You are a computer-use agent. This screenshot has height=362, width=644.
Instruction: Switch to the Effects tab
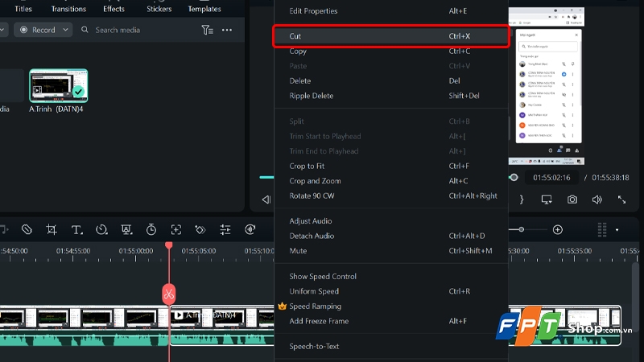coord(114,9)
